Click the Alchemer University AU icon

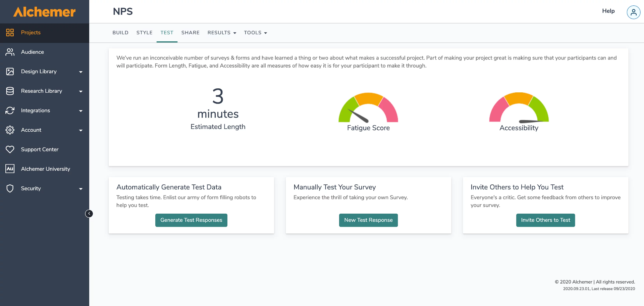[10, 169]
